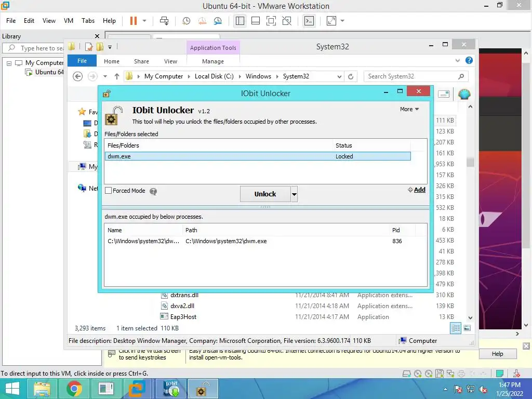Enable the Forced Mode checkbox

[x=108, y=191]
